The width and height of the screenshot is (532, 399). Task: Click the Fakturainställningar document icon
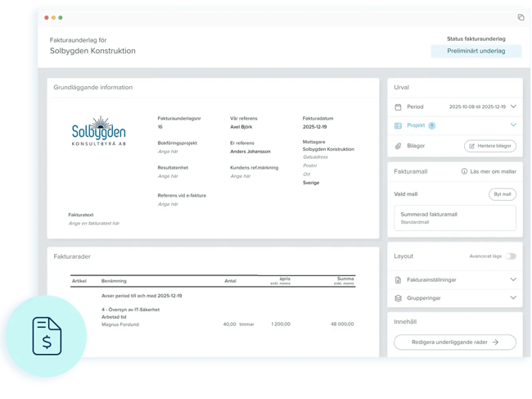(x=399, y=279)
